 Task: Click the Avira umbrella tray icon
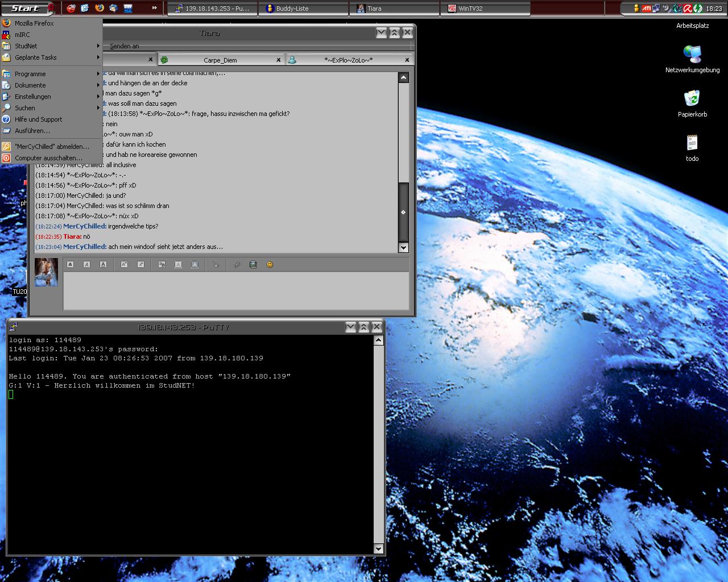[x=687, y=9]
